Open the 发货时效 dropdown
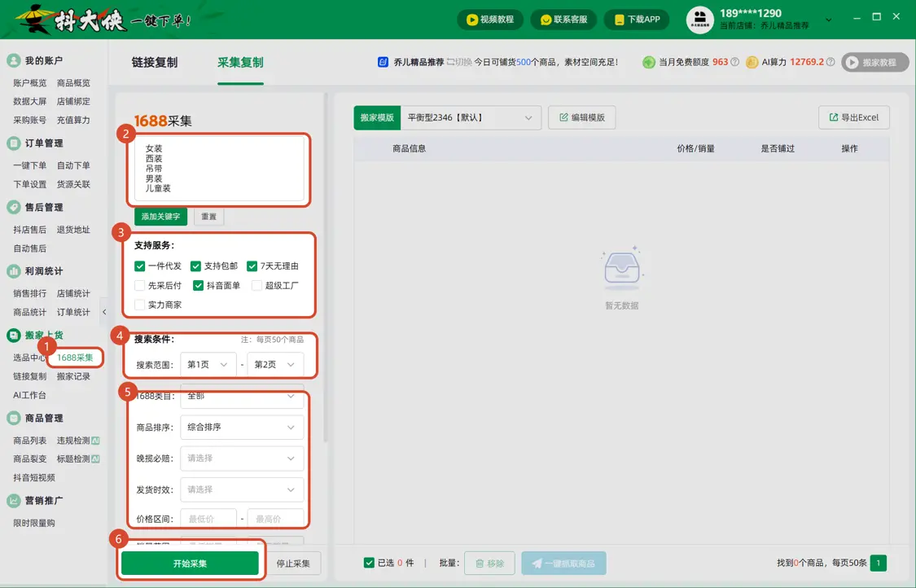The image size is (916, 588). 242,489
